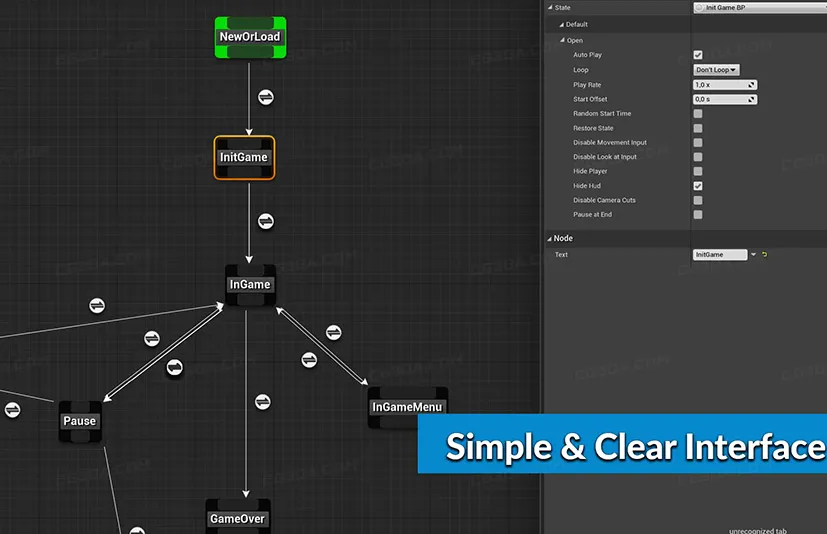Image resolution: width=827 pixels, height=534 pixels.
Task: Select the Pause state node
Action: pyautogui.click(x=80, y=421)
